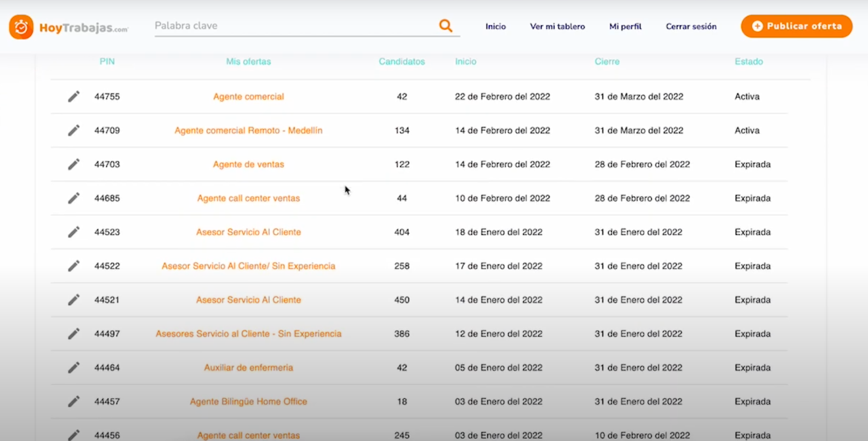Click the Cierre column header
Viewport: 868px width, 441px height.
pos(607,62)
